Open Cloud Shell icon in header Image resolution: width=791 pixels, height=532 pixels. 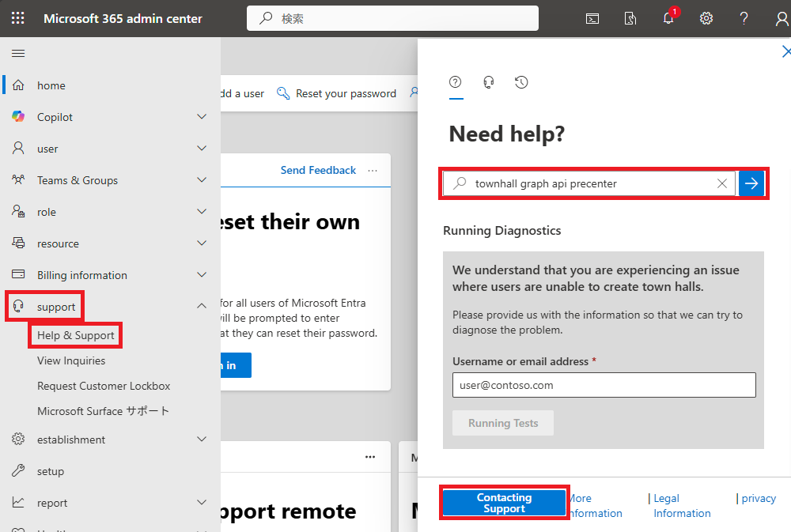tap(592, 19)
